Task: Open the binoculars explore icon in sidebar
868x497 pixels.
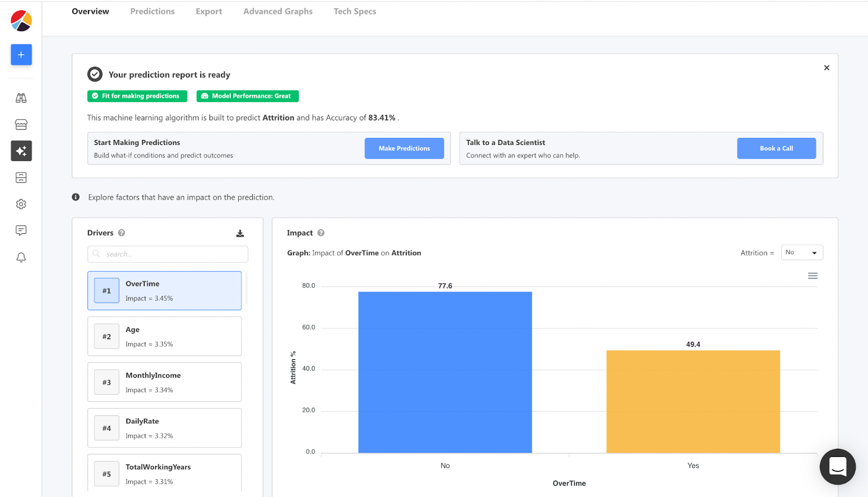Action: 21,98
